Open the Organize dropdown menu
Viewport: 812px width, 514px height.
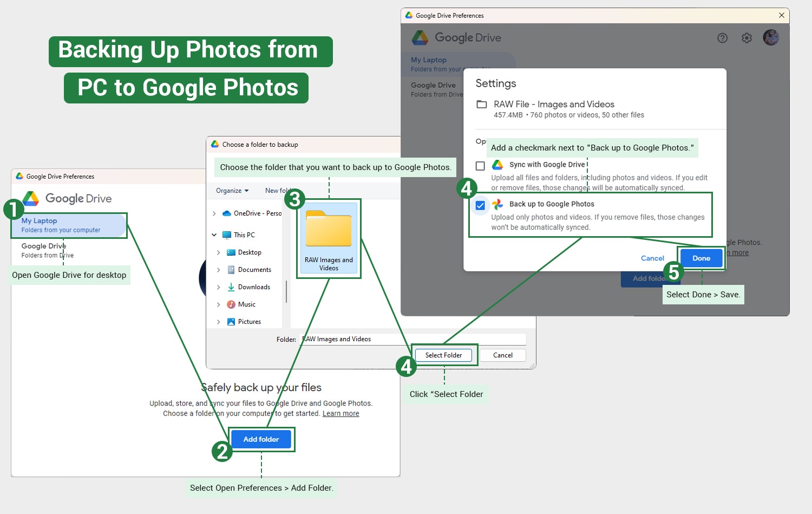click(232, 191)
